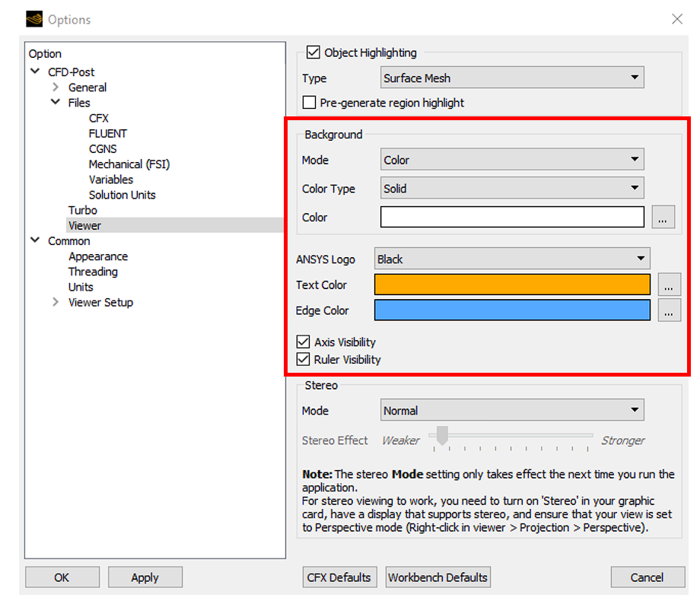Expand the Viewer Setup node
Image resolution: width=700 pixels, height=601 pixels.
pyautogui.click(x=56, y=302)
